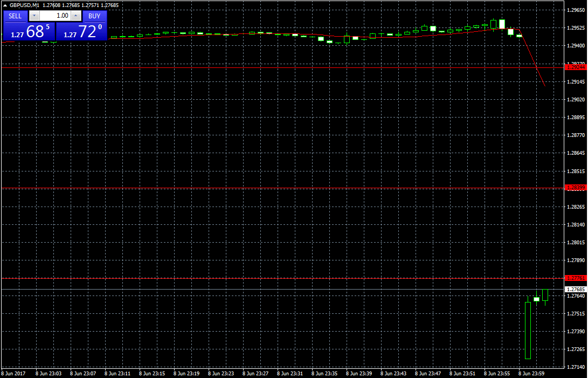Select horizontal line price label 1.29244

(x=576, y=67)
